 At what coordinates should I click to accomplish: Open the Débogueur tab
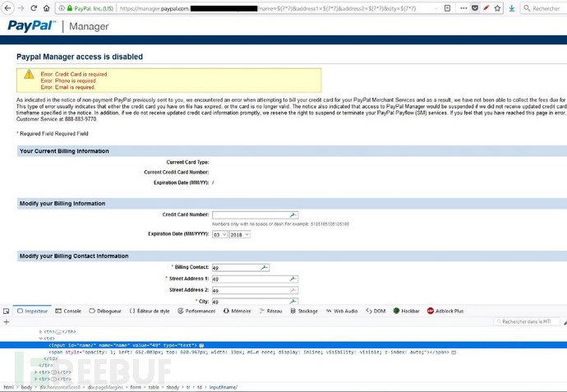[105, 311]
